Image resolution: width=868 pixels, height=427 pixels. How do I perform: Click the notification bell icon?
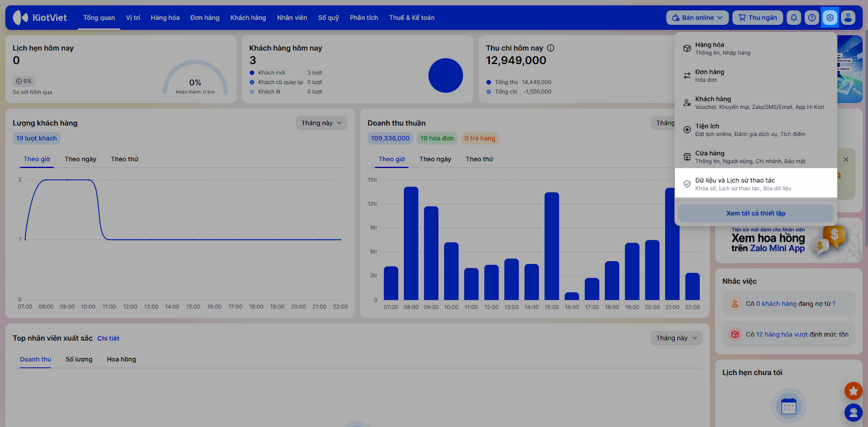pos(794,17)
